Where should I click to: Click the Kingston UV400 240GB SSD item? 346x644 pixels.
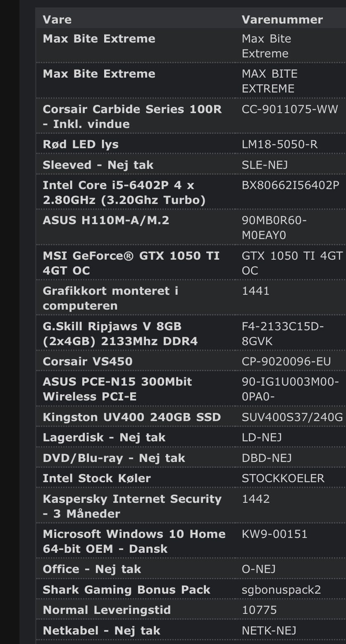click(132, 417)
